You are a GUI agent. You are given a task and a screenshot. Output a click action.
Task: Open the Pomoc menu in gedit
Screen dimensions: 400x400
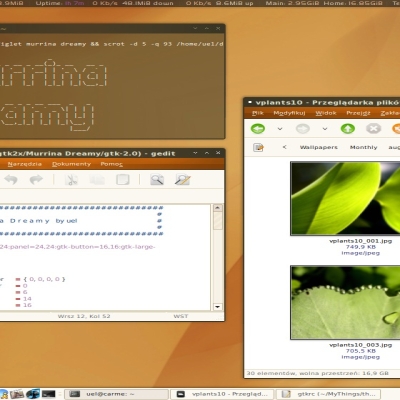pos(112,164)
